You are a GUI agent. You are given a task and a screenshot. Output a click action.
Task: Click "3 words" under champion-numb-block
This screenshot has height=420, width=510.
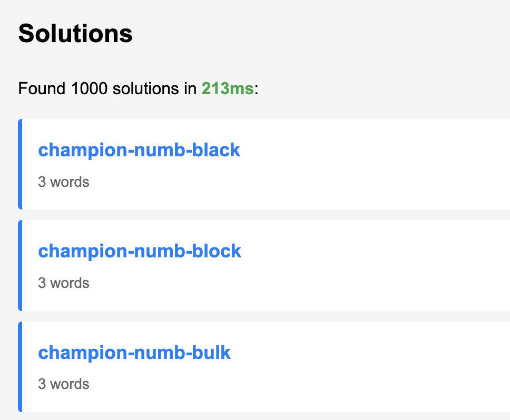[x=64, y=283]
